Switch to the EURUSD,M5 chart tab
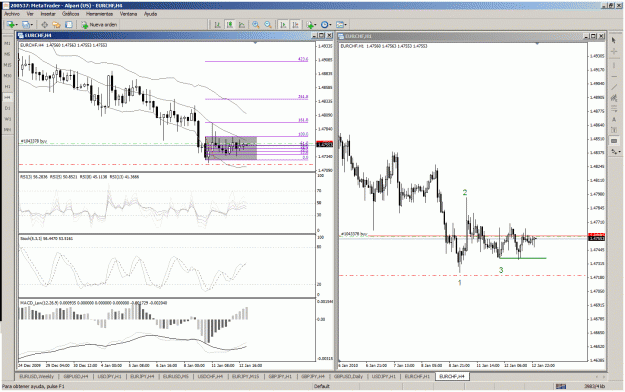 coord(176,376)
